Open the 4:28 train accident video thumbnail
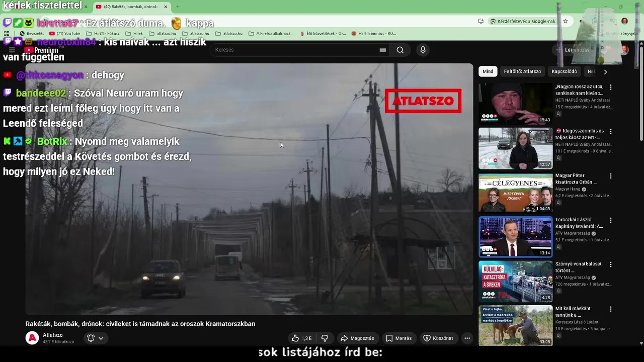644x362 pixels. (x=515, y=281)
